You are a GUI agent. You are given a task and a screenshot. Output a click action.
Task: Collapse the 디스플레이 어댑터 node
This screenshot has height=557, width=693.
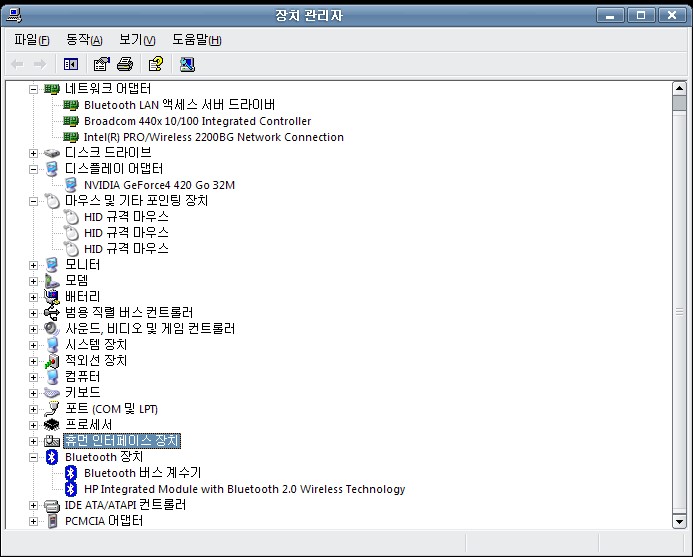pos(33,169)
